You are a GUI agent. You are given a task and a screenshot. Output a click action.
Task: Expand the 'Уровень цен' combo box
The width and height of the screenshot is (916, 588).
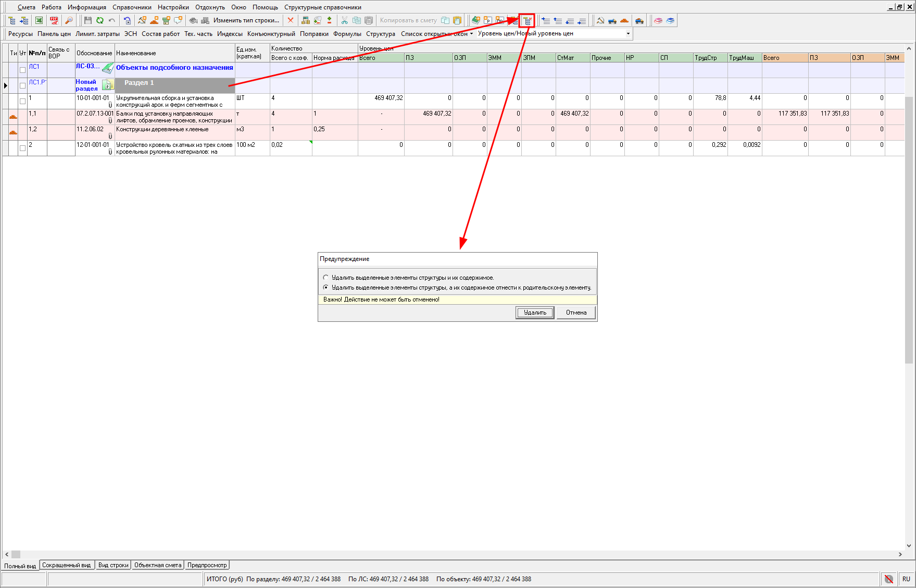(x=628, y=34)
